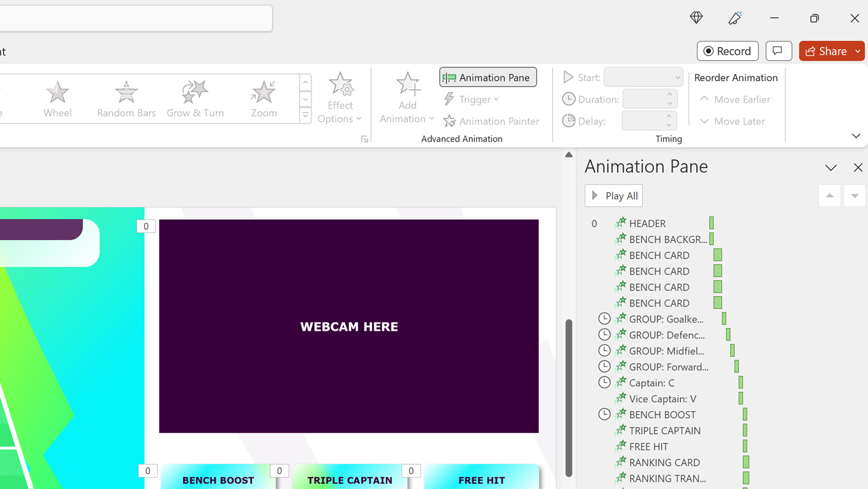Click the green timing bar for RANKING CARD
The image size is (868, 489).
pos(745,462)
